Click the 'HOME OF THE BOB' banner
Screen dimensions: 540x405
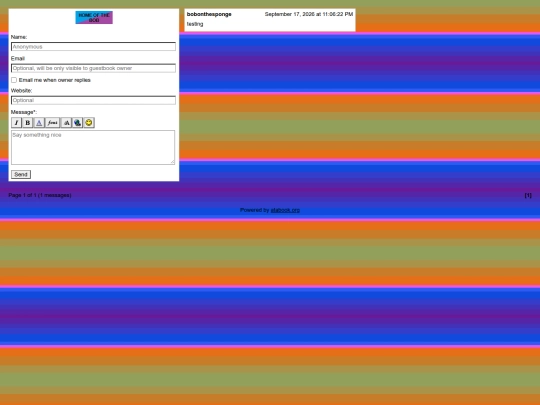coord(94,18)
